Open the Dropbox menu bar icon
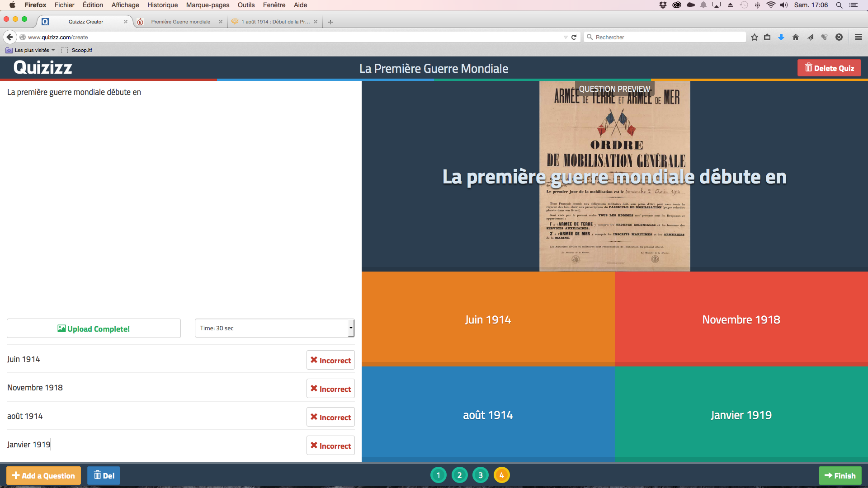The width and height of the screenshot is (868, 488). (x=663, y=5)
